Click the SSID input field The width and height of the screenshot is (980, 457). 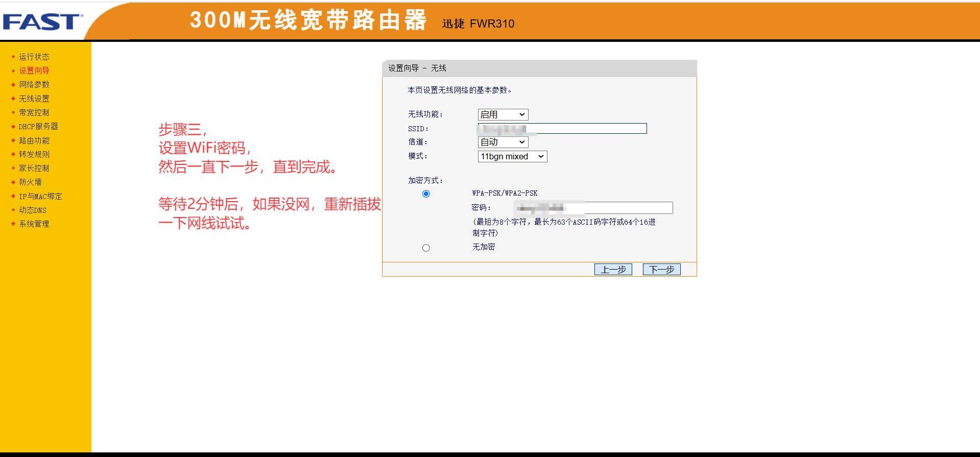562,128
